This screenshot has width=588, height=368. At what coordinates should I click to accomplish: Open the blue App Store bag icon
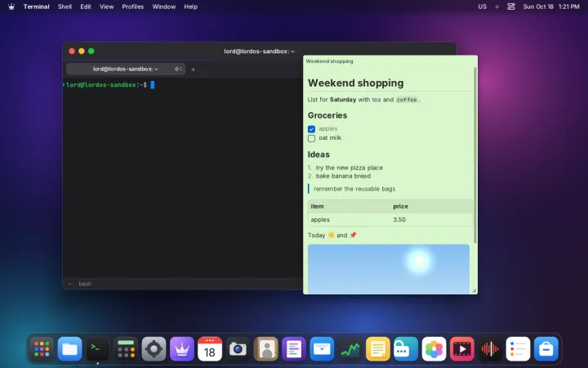pyautogui.click(x=546, y=349)
